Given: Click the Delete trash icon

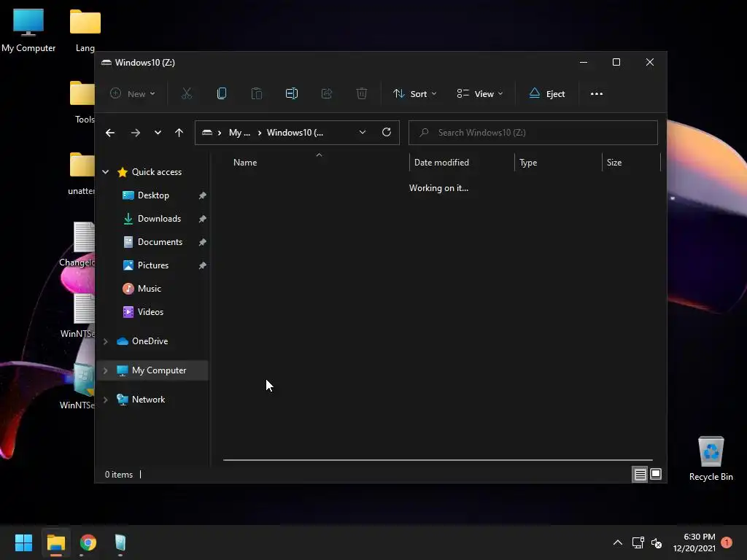Looking at the screenshot, I should [x=362, y=94].
